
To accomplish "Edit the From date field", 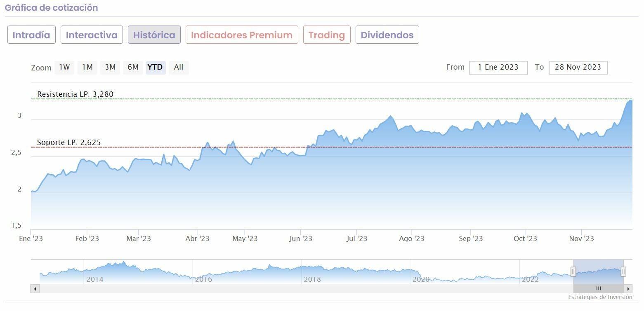I will pos(498,68).
